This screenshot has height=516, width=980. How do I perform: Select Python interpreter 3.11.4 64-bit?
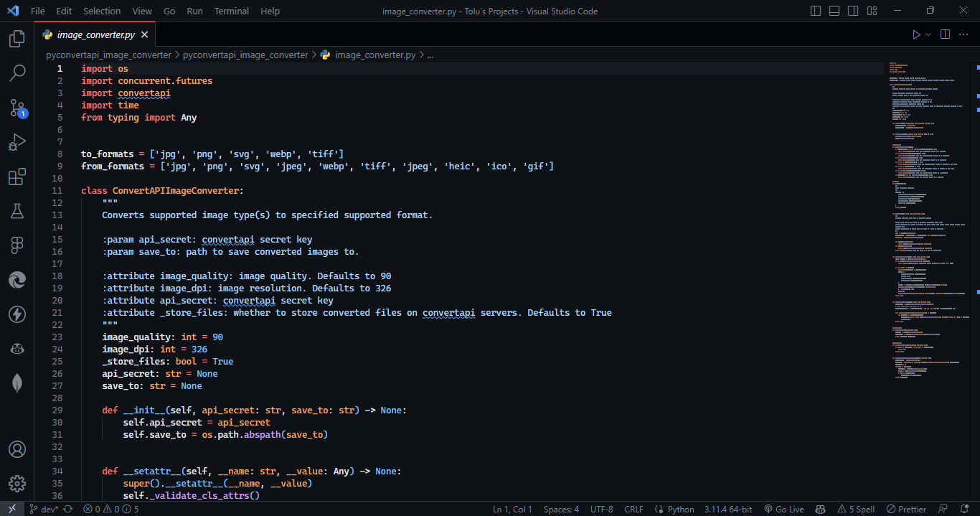(x=728, y=509)
